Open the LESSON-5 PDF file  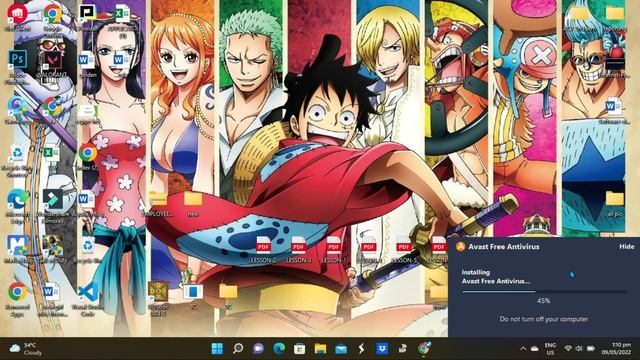click(x=404, y=249)
